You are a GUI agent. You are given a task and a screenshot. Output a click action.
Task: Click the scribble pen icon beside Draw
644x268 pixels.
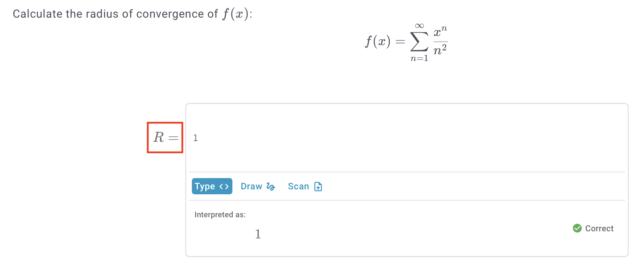click(271, 187)
